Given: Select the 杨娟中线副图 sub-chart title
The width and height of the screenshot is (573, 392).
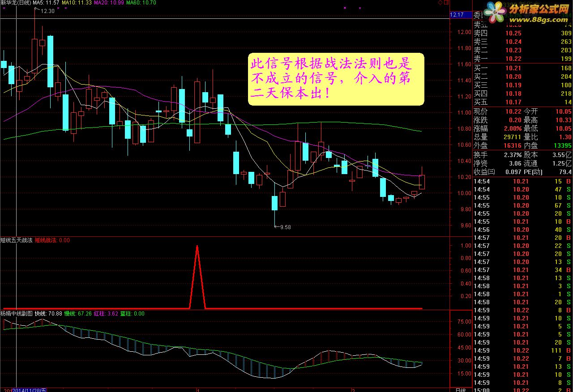Looking at the screenshot, I should [16, 314].
